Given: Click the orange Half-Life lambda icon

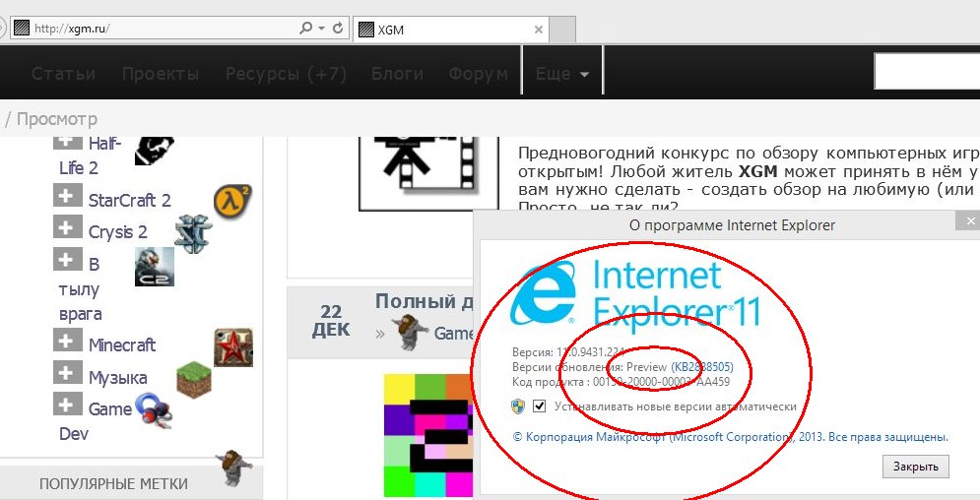Looking at the screenshot, I should coord(232,201).
